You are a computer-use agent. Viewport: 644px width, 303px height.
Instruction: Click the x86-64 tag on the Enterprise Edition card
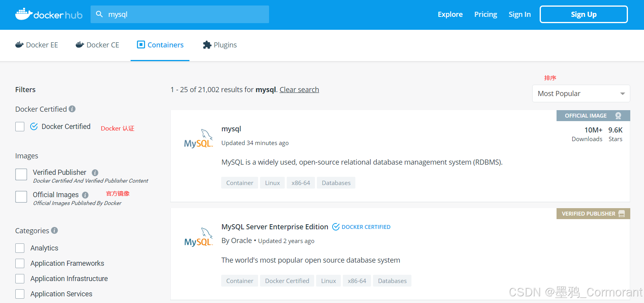(357, 281)
